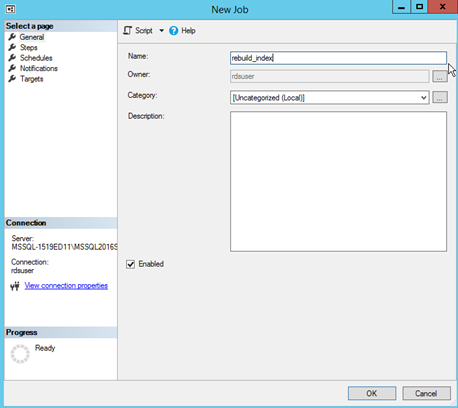Click the Category browse ellipsis button
The width and height of the screenshot is (458, 408).
(440, 97)
